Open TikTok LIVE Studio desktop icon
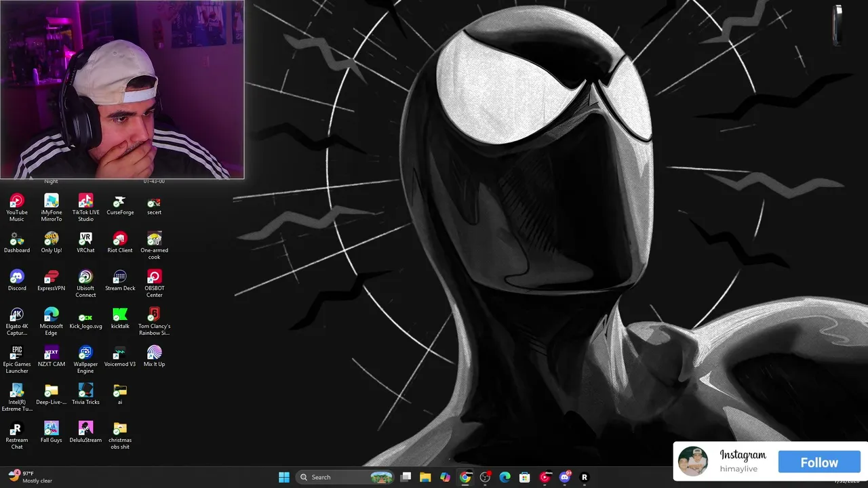This screenshot has height=488, width=868. [x=85, y=207]
